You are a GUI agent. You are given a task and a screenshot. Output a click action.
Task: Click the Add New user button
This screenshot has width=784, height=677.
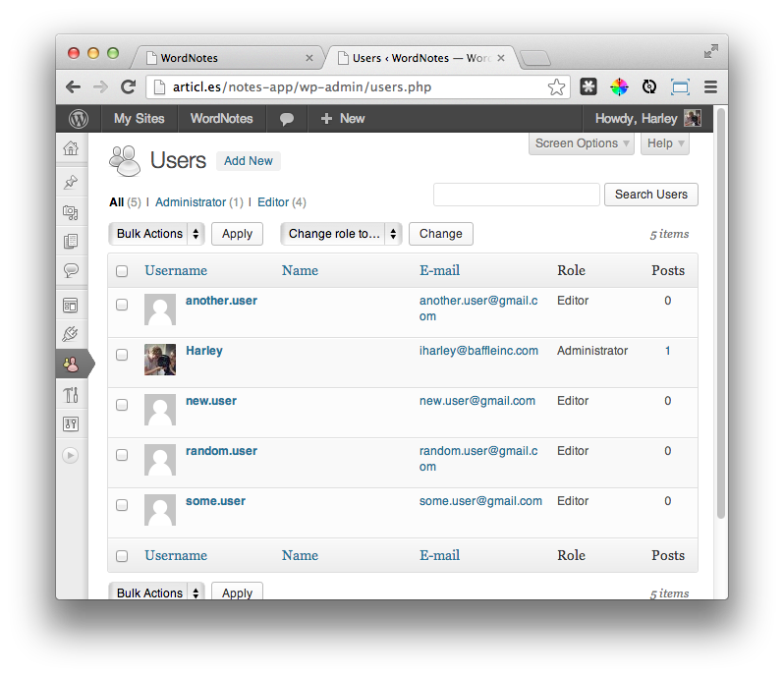click(248, 161)
